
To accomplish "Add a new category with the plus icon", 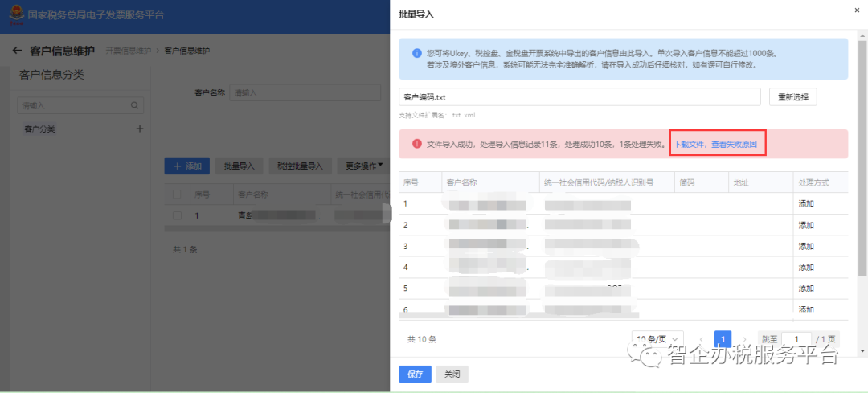I will point(140,129).
